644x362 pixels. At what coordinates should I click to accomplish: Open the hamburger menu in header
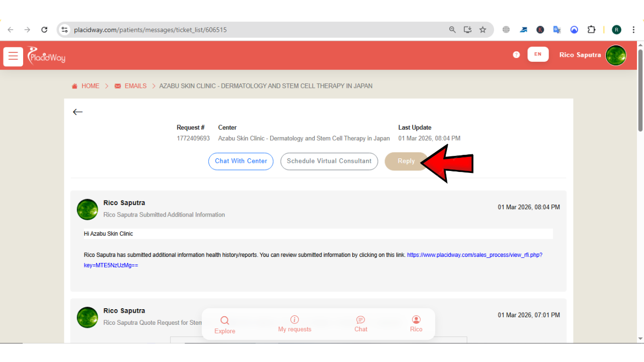tap(13, 56)
